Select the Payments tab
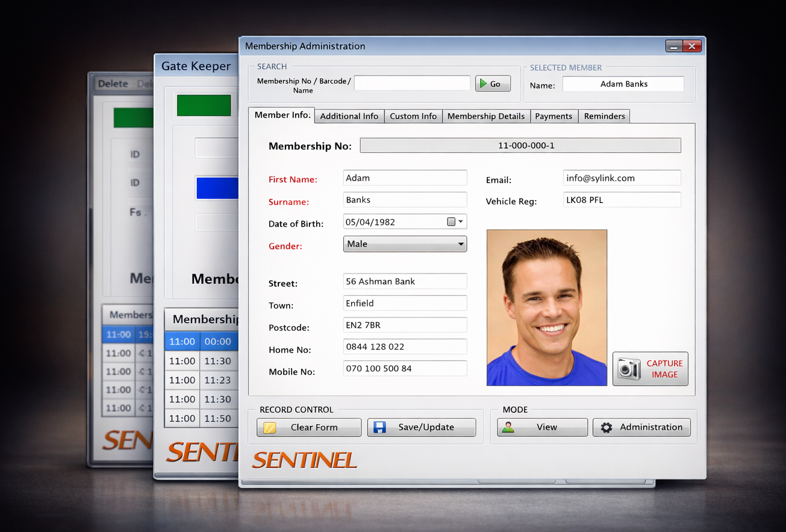 click(554, 116)
